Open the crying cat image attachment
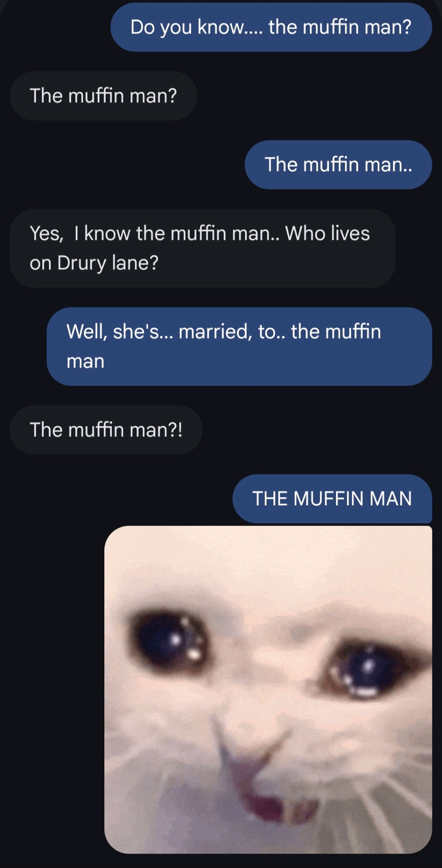Viewport: 442px width, 868px height. (x=268, y=689)
